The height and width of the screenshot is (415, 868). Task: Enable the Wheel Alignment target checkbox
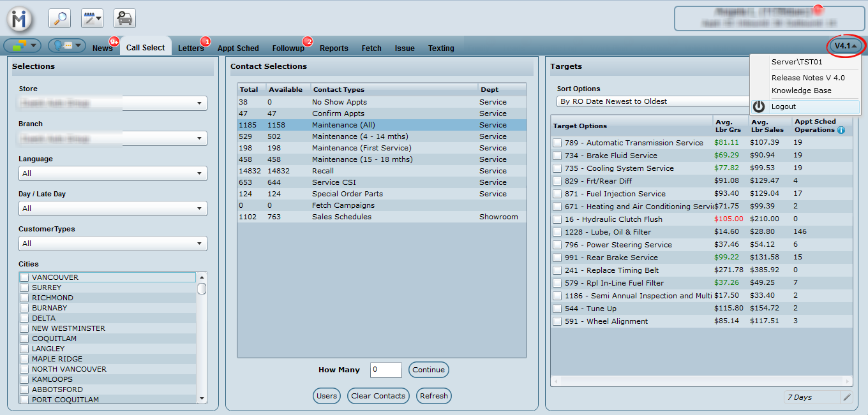click(557, 321)
